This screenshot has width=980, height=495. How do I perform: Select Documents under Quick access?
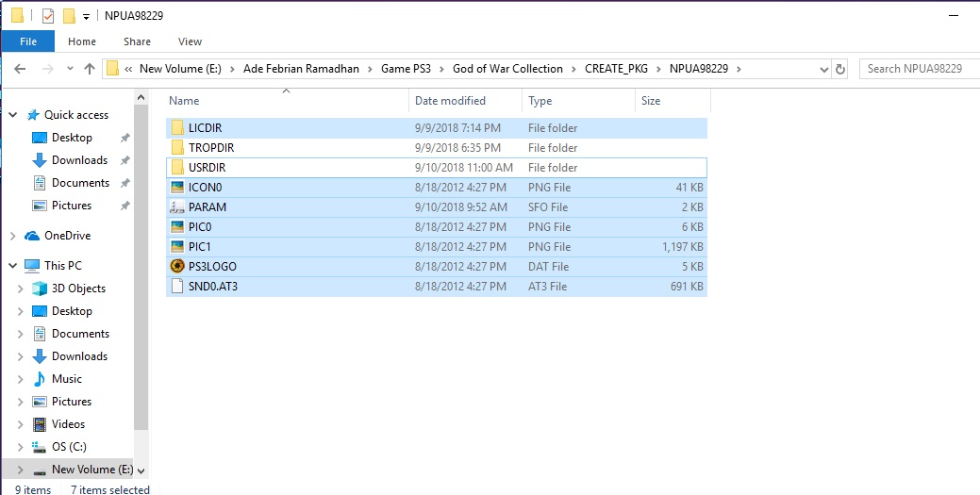tap(80, 183)
